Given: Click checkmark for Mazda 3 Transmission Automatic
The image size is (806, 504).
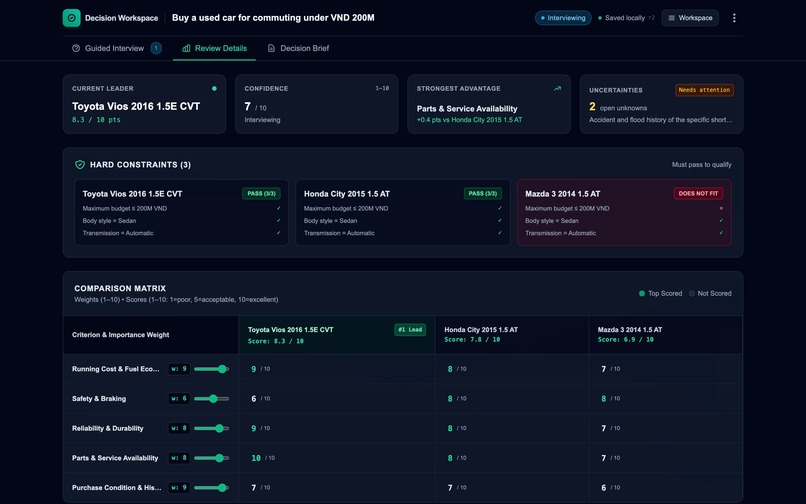Looking at the screenshot, I should pyautogui.click(x=721, y=233).
